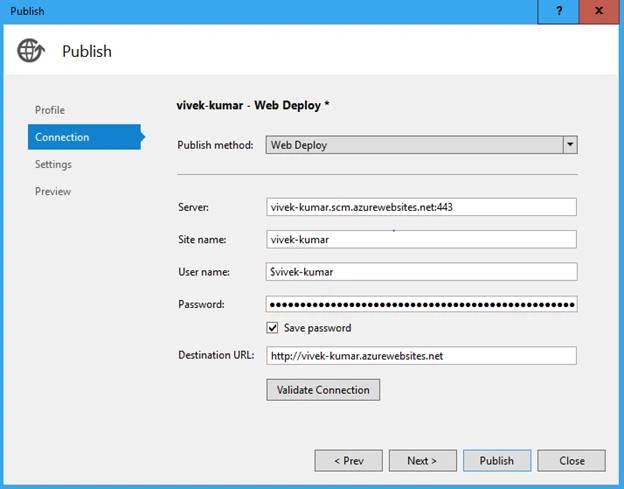The width and height of the screenshot is (624, 489).
Task: Click the 'Password:' label
Action: 201,304
